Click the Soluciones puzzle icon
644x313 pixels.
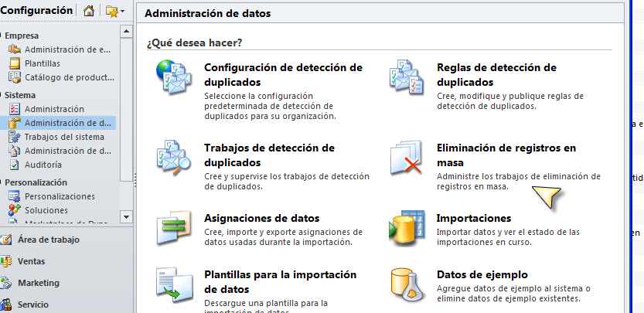[15, 210]
